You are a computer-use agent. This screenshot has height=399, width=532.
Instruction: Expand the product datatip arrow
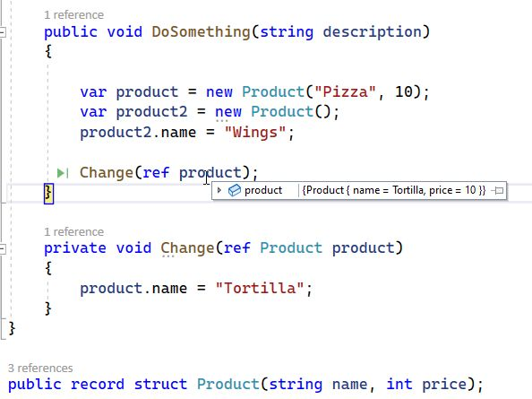pyautogui.click(x=219, y=190)
